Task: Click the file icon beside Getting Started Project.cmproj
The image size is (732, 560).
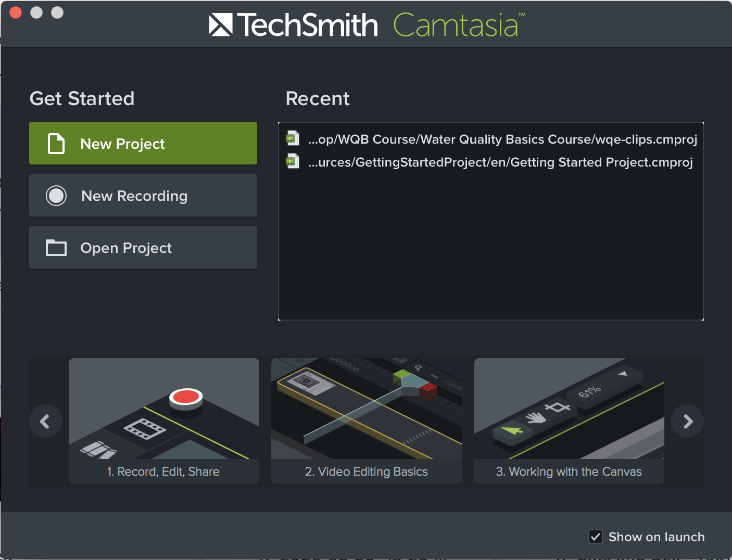Action: tap(293, 161)
